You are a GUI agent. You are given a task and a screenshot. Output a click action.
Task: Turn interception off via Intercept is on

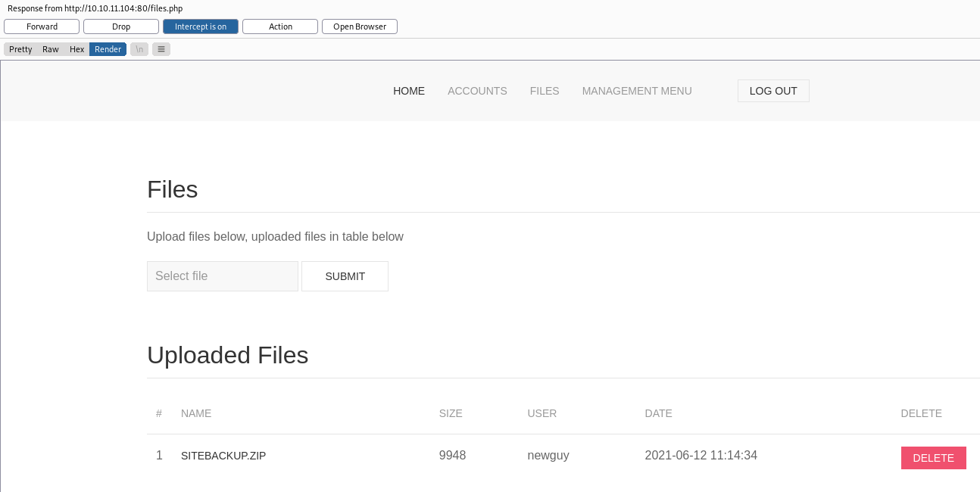tap(200, 26)
